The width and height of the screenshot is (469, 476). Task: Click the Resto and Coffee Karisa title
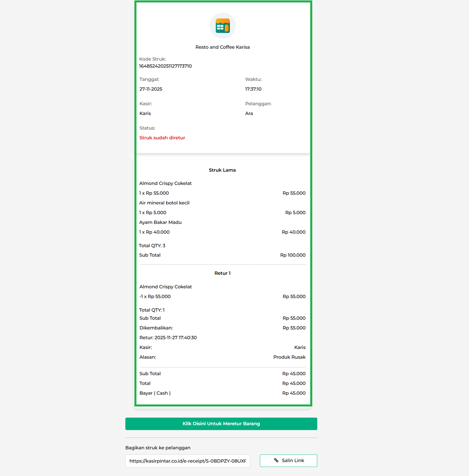223,47
